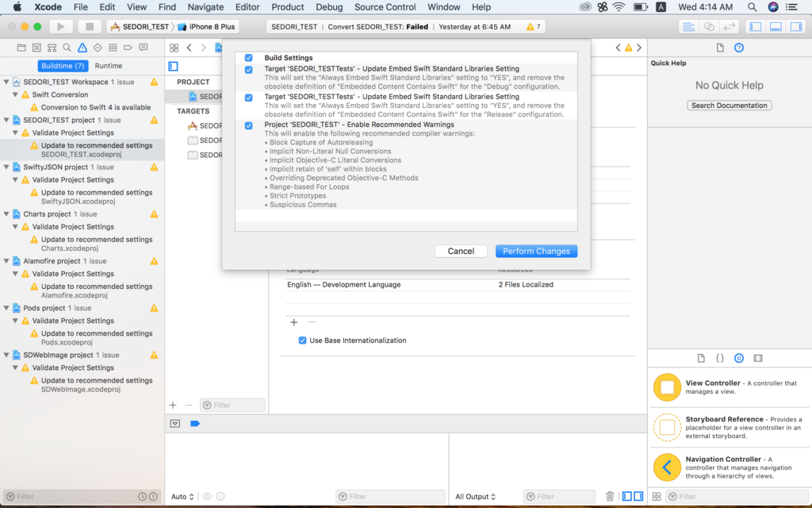812x508 pixels.
Task: Open the Find navigator magnifier icon
Action: [67, 48]
